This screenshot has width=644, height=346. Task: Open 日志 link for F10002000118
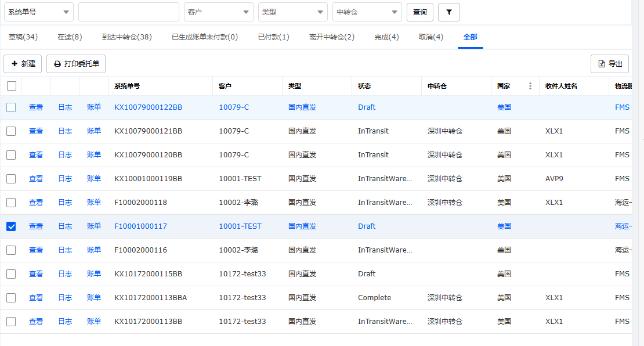pos(65,203)
